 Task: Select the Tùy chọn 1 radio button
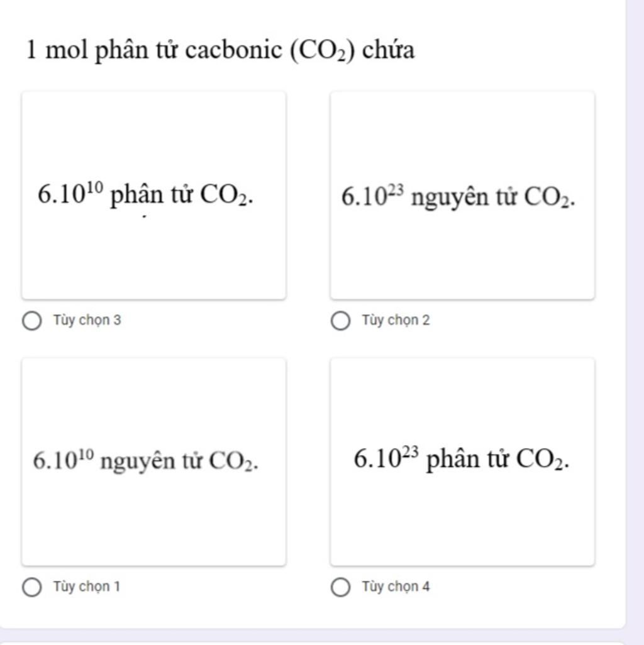(31, 587)
